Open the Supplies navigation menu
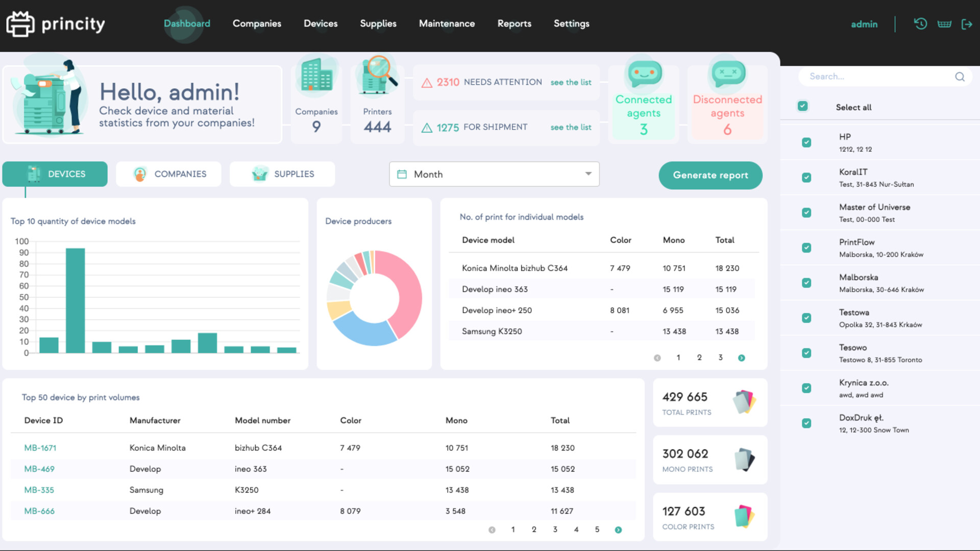 [x=378, y=23]
